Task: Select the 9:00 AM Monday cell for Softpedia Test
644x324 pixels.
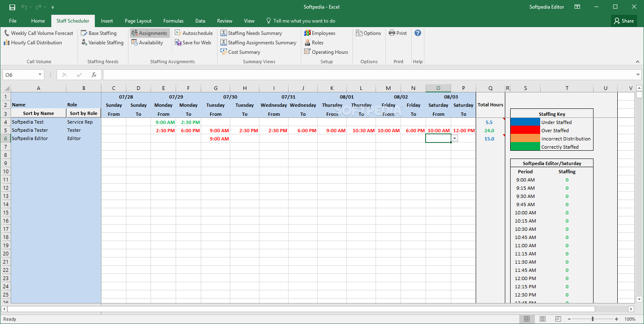Action: pos(163,122)
